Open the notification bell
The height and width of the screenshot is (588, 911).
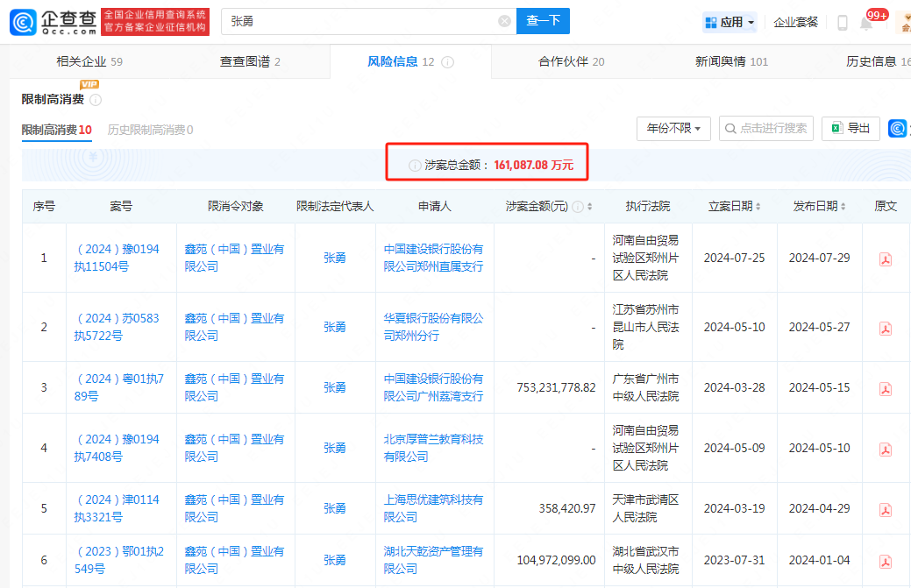coord(866,23)
